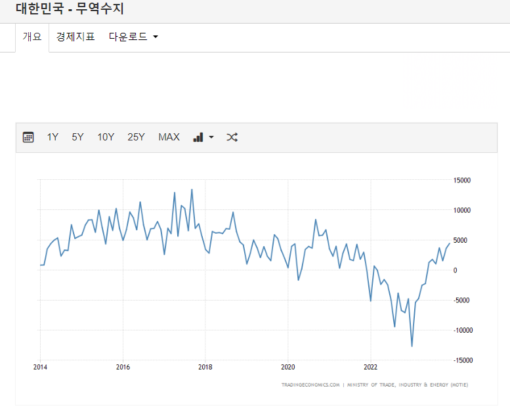
Task: Click the MINISTRY OF TRADE, INDUSTRY & ENERGY text
Action: 408,385
